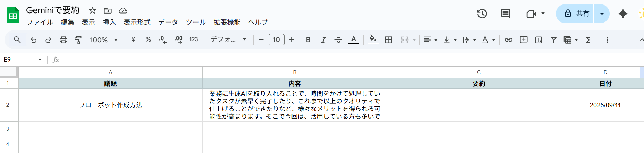
Task: Toggle bold formatting
Action: click(x=308, y=40)
